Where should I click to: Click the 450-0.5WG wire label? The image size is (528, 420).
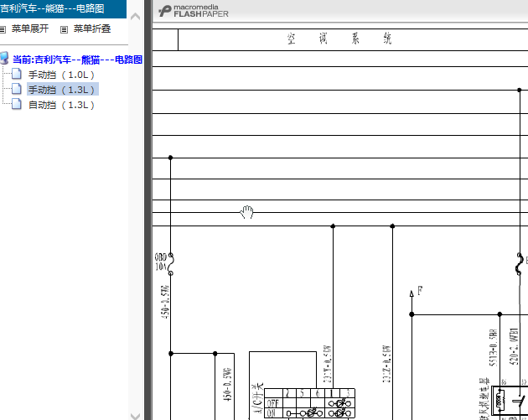[228, 385]
